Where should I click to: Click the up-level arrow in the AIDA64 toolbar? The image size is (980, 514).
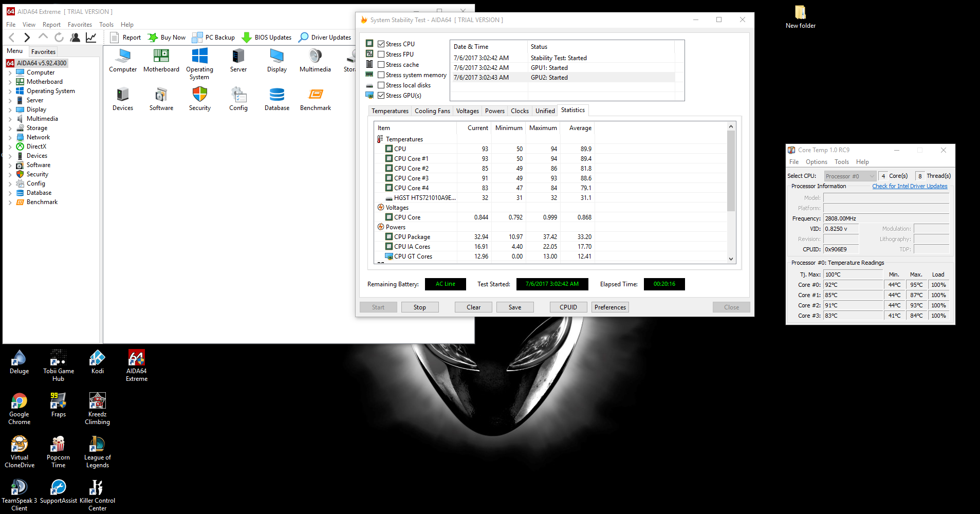point(43,36)
